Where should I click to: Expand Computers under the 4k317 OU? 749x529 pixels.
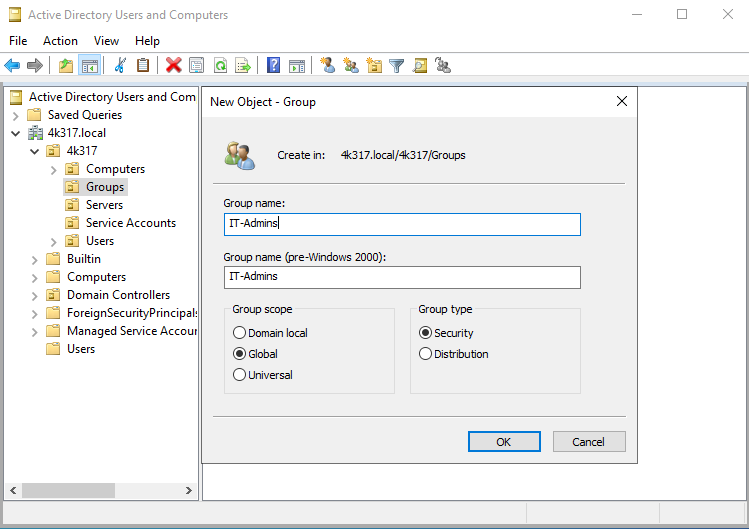(54, 170)
